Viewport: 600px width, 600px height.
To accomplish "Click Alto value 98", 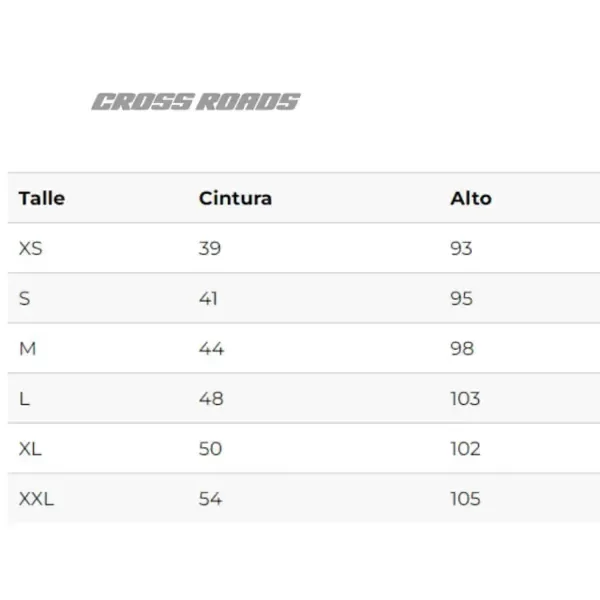I will click(x=462, y=348).
